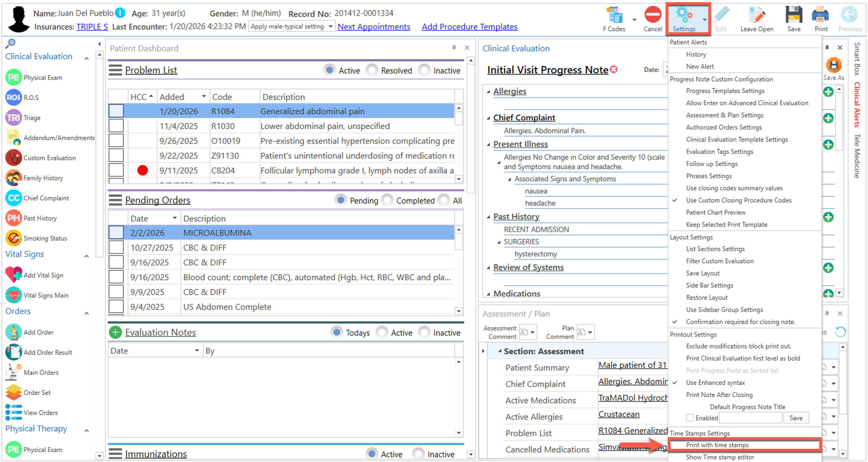
Task: Click the Save floppy disk icon
Action: (x=794, y=15)
